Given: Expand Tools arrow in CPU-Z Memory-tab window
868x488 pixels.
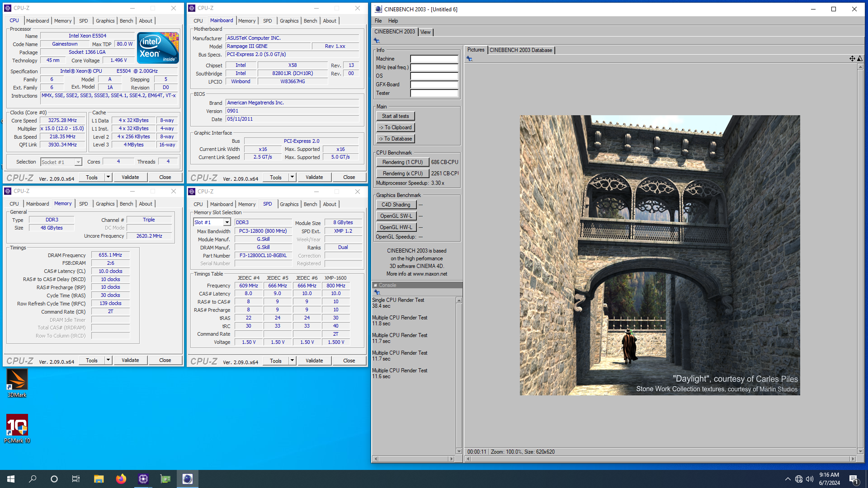Looking at the screenshot, I should pos(108,360).
